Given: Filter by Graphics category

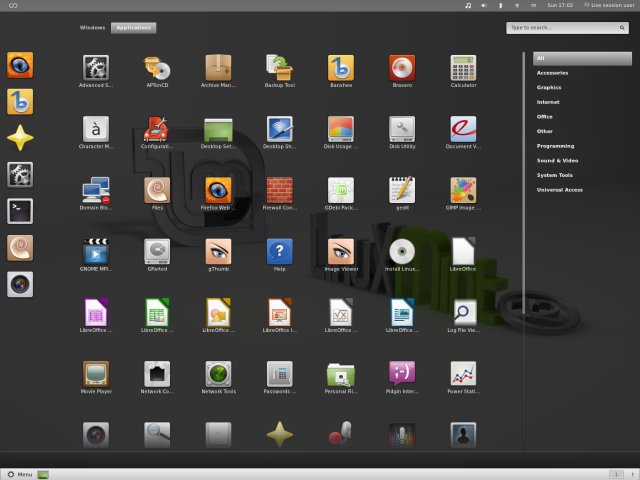Looking at the screenshot, I should point(549,88).
